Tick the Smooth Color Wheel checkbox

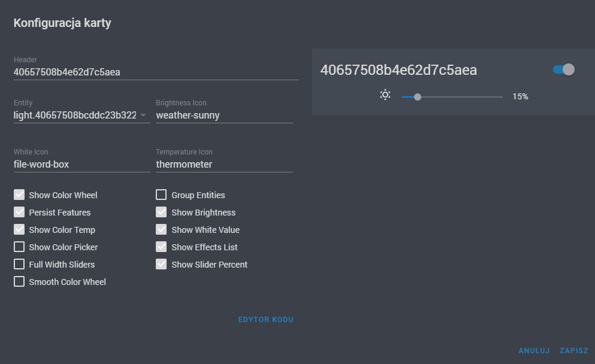(19, 282)
